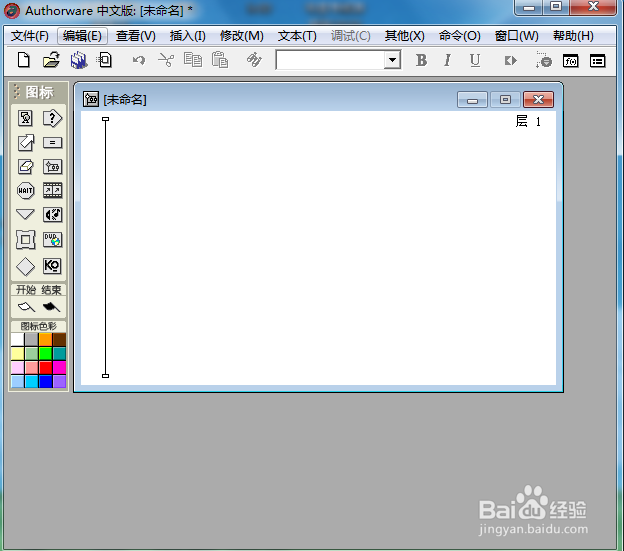Open the 查看(V) menu
624x551 pixels.
(136, 36)
